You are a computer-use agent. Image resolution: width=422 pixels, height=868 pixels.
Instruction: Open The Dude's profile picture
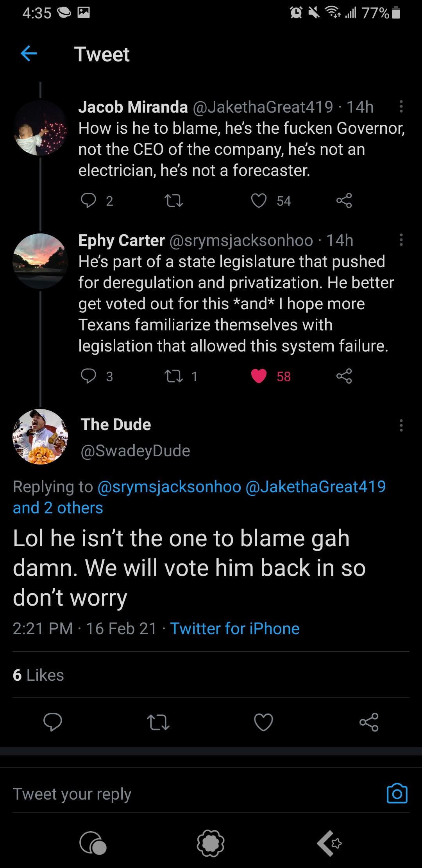pyautogui.click(x=41, y=437)
